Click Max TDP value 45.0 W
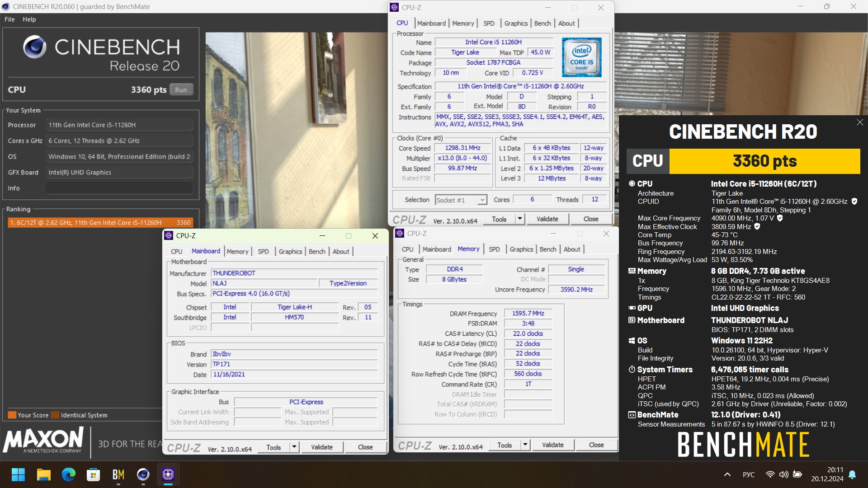 (540, 52)
